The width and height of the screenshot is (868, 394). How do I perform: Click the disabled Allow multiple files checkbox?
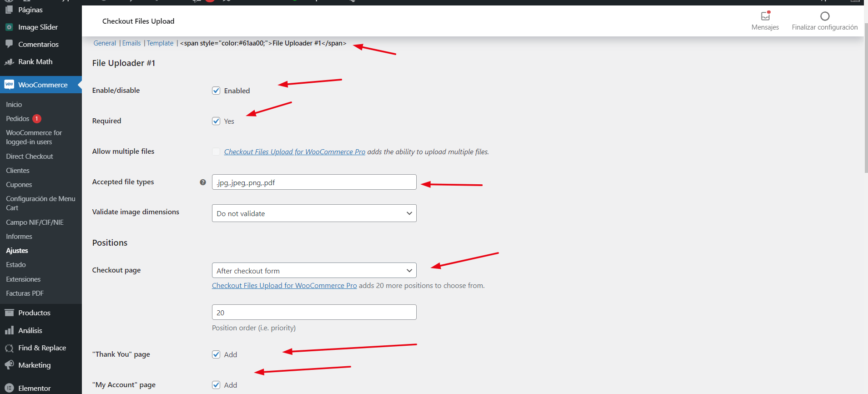(216, 152)
